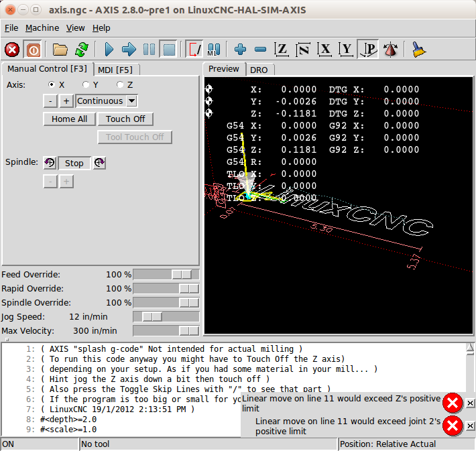
Task: Switch to the MDI [F5] tab
Action: (115, 70)
